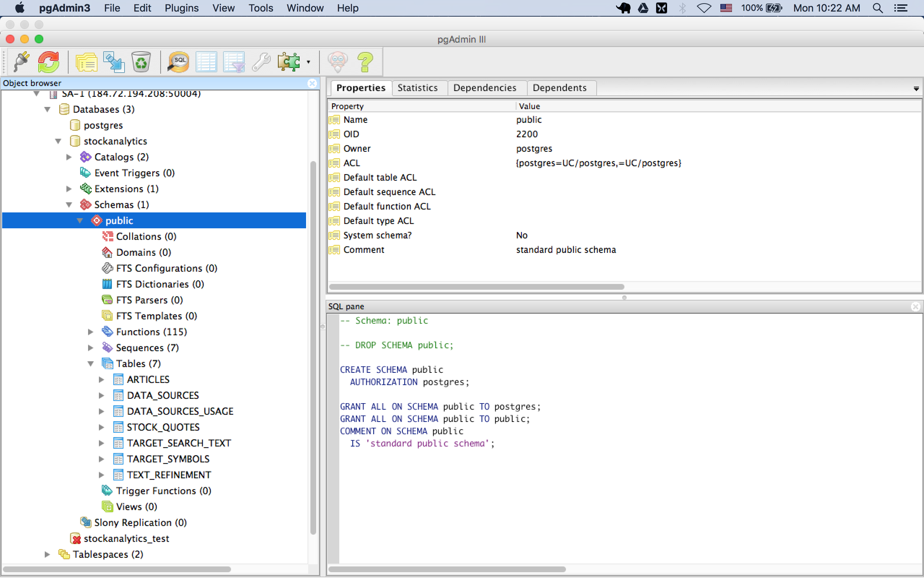Viewport: 924px width, 578px height.
Task: Click the View data grid icon
Action: click(206, 61)
